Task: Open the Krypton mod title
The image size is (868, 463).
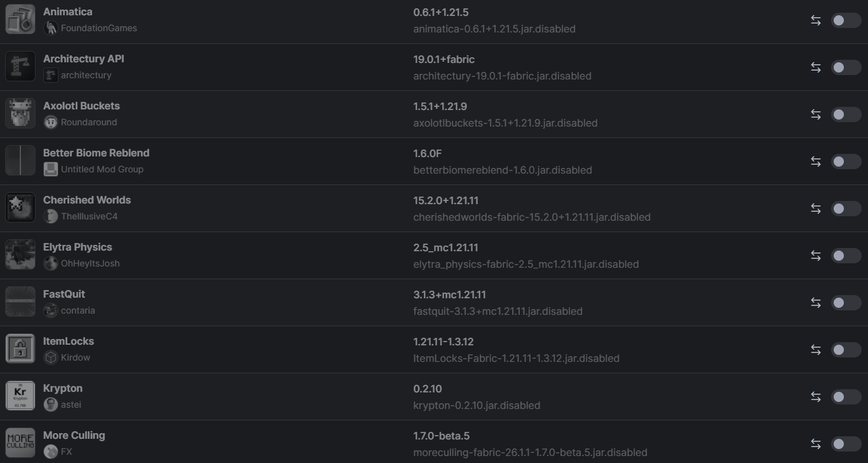Action: click(x=63, y=388)
